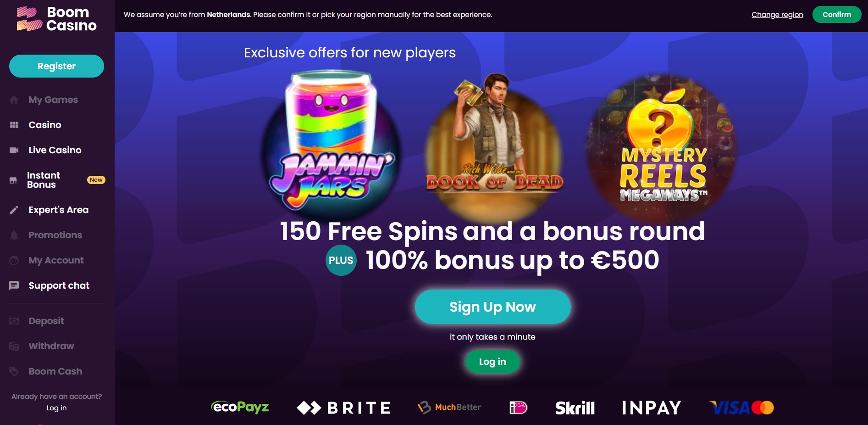This screenshot has height=425, width=868.
Task: Open Expert's Area pencil icon
Action: (x=14, y=210)
